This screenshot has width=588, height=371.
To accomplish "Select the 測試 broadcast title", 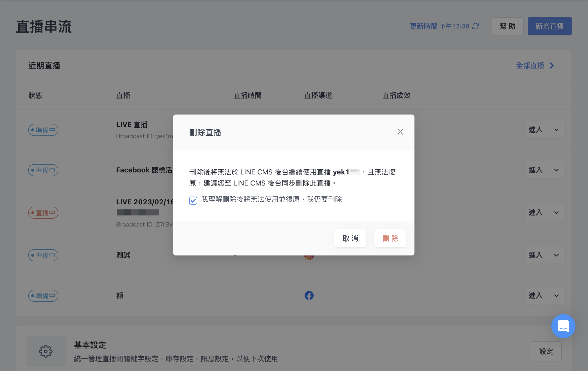I will coord(123,255).
